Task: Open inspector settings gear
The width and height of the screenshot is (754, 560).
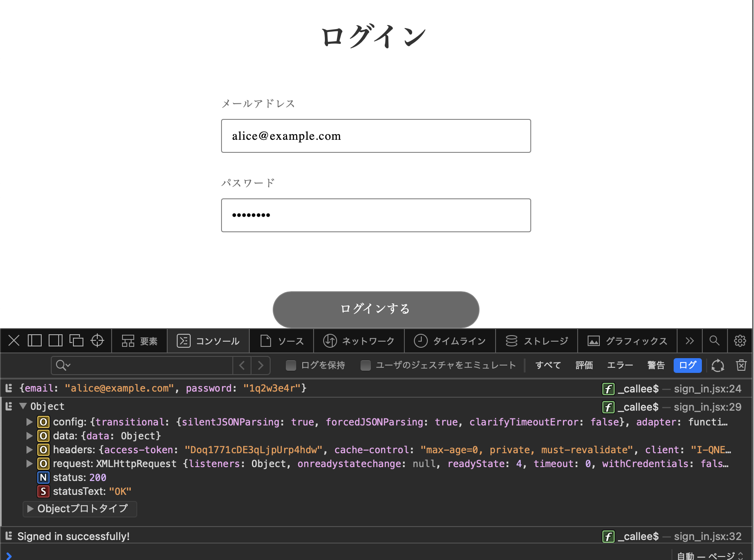Action: pos(740,341)
